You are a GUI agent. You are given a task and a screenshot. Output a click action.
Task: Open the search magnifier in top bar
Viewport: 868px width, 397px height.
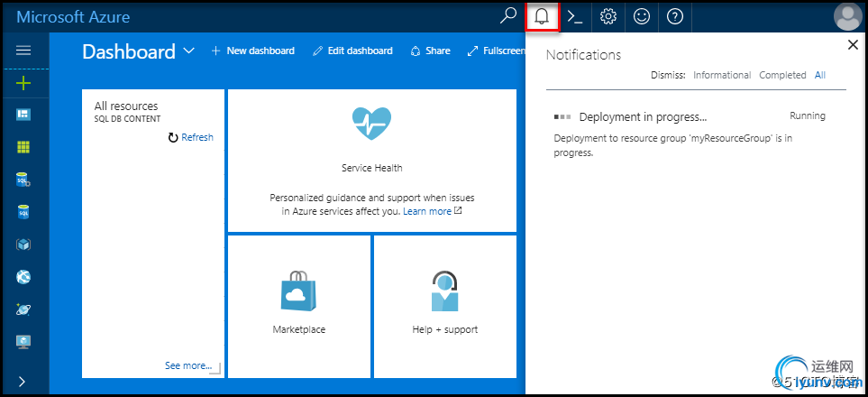pos(507,16)
